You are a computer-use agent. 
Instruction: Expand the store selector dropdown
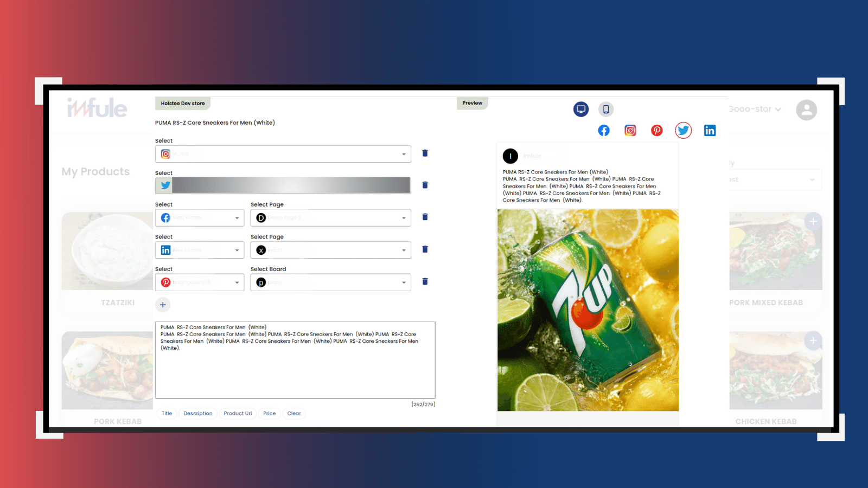coord(755,109)
